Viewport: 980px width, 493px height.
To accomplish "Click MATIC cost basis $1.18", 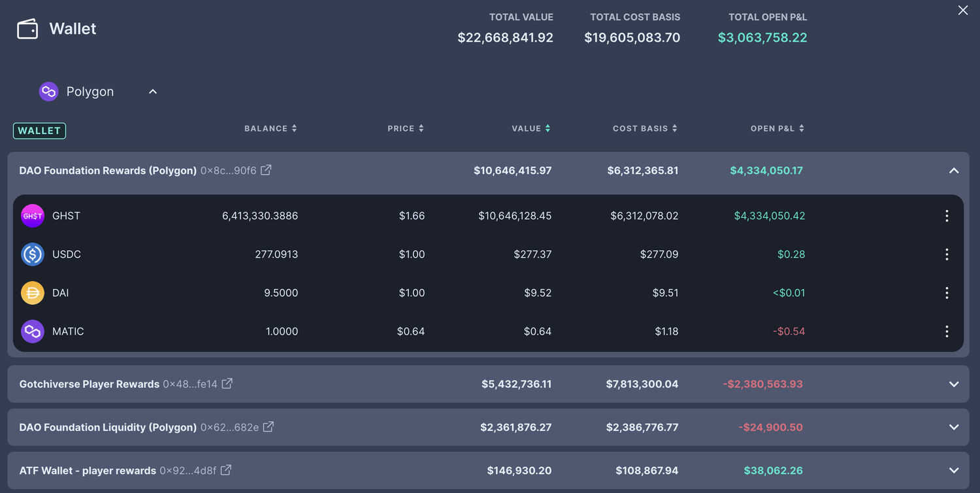I will coord(666,331).
